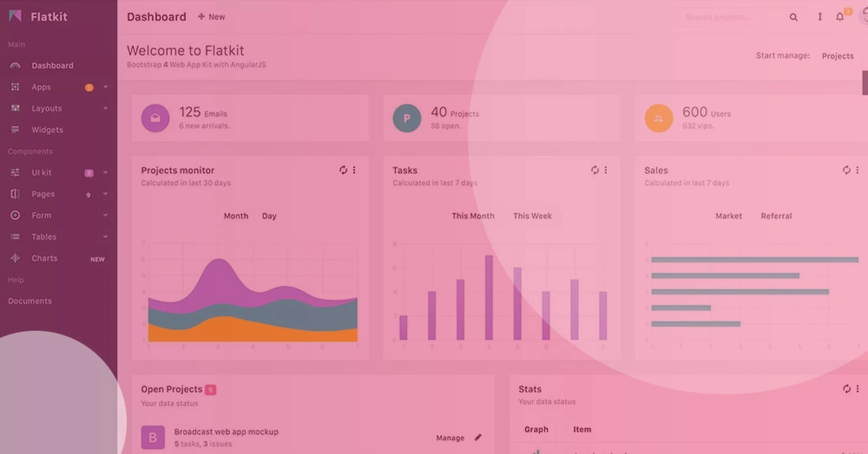Click Manage for Broadcast web app mockup
Image resolution: width=868 pixels, height=454 pixels.
click(x=450, y=438)
